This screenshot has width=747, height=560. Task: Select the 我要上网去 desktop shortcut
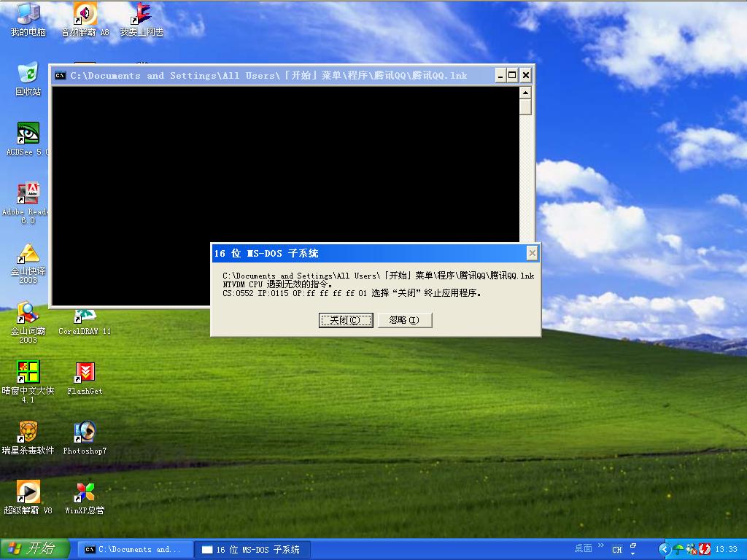click(x=142, y=20)
